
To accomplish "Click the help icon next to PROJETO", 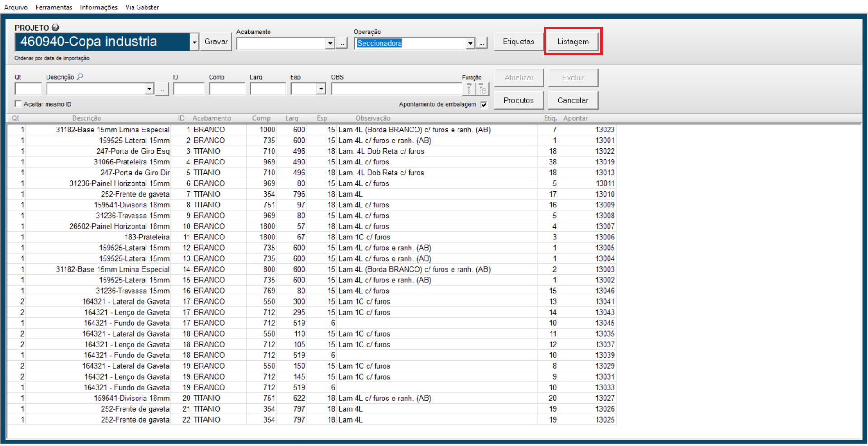I will (55, 28).
